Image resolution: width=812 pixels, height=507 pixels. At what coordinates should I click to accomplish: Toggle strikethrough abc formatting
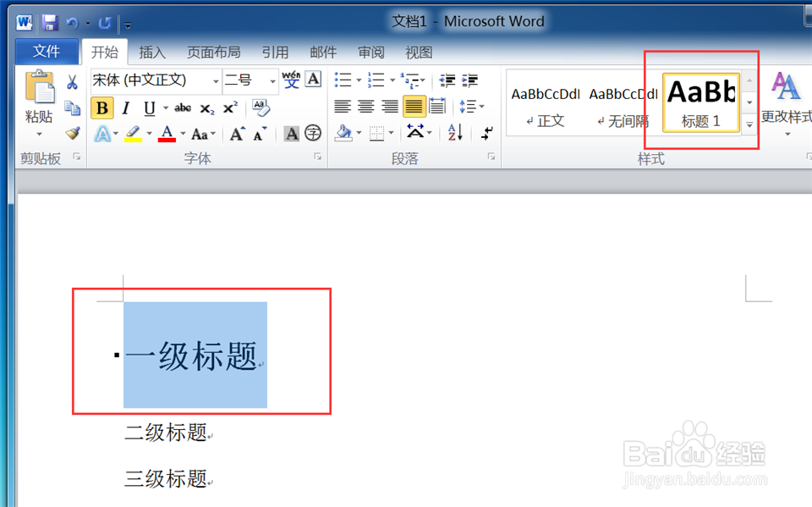point(183,108)
